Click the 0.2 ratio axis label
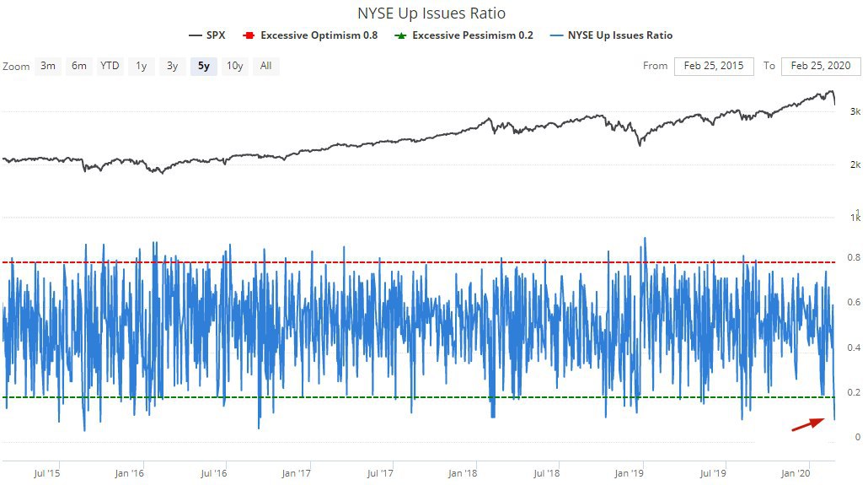Screen dimensions: 868x485 pos(854,392)
